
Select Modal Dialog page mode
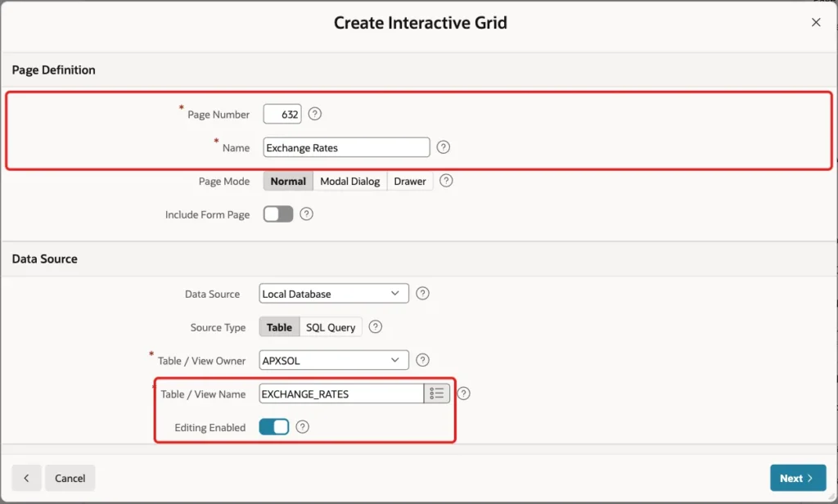tap(350, 181)
